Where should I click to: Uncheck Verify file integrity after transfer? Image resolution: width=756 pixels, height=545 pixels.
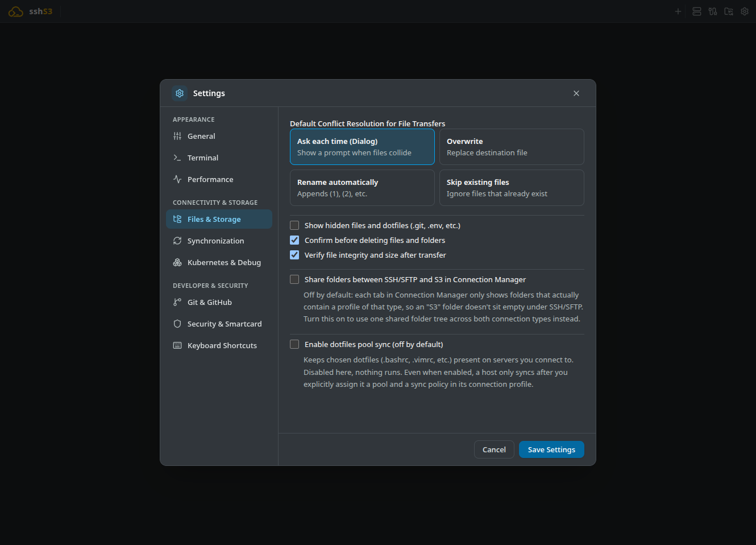pos(294,255)
